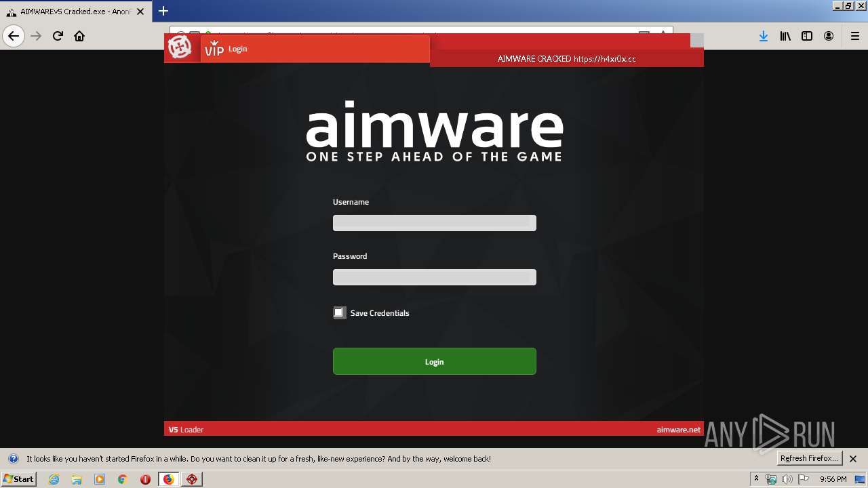Image resolution: width=868 pixels, height=488 pixels.
Task: Open the Action Center flag icon
Action: pos(804,479)
